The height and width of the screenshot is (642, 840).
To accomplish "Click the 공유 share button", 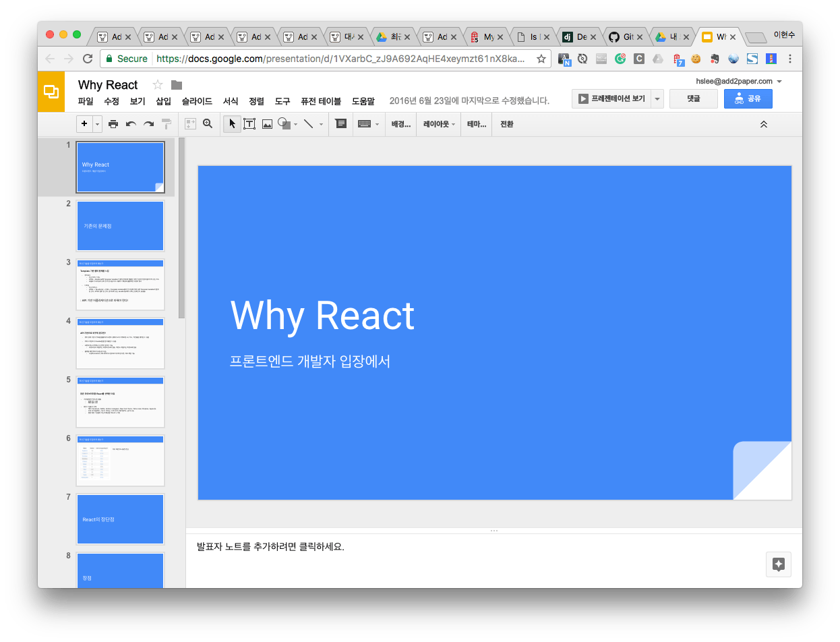I will (x=748, y=98).
